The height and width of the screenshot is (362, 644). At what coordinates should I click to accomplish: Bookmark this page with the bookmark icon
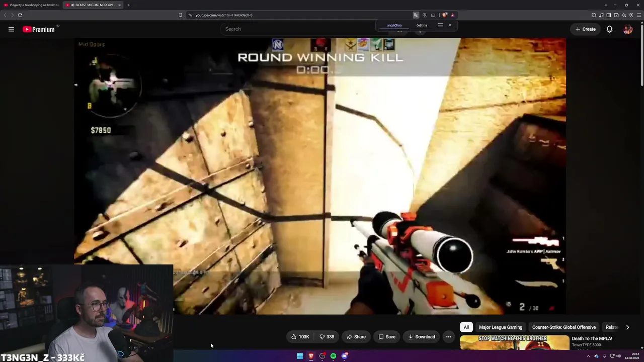[x=180, y=15]
